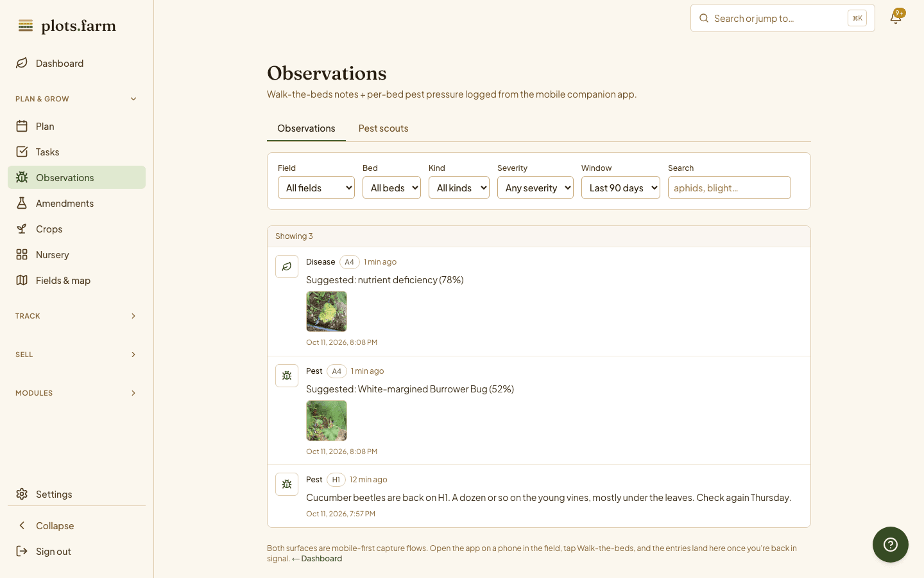Click the Tasks checkbox icon
Screen dimensions: 924x578
22,152
